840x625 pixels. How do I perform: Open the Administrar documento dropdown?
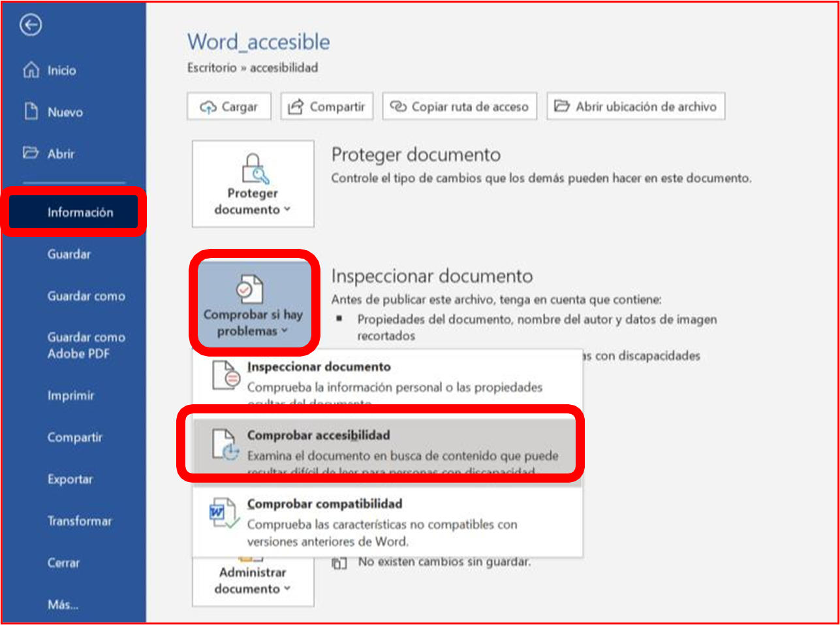(x=253, y=581)
